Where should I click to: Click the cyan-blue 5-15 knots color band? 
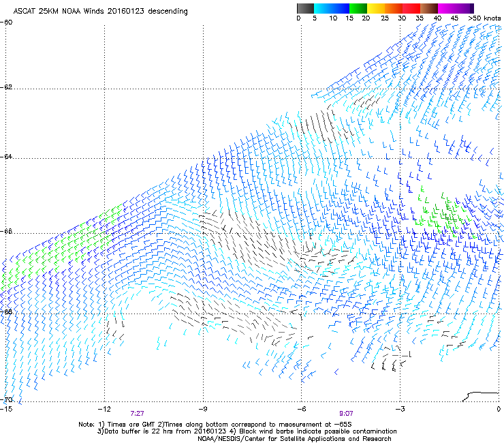pos(332,8)
